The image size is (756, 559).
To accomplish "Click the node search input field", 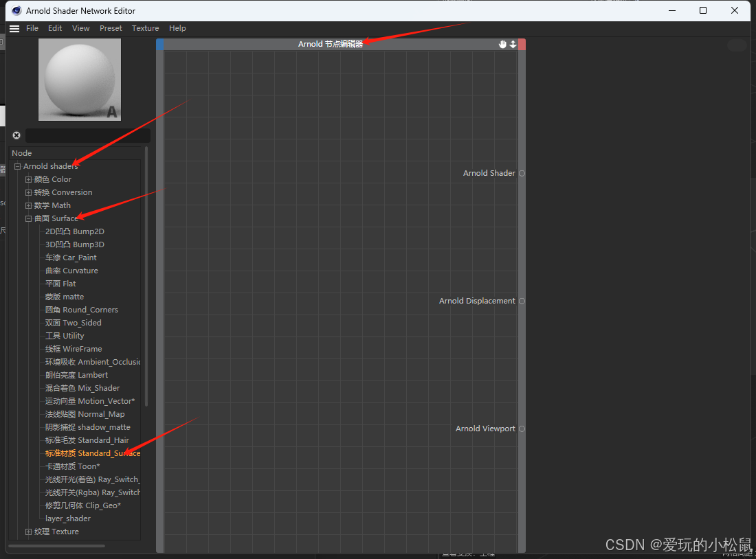I will (x=88, y=135).
